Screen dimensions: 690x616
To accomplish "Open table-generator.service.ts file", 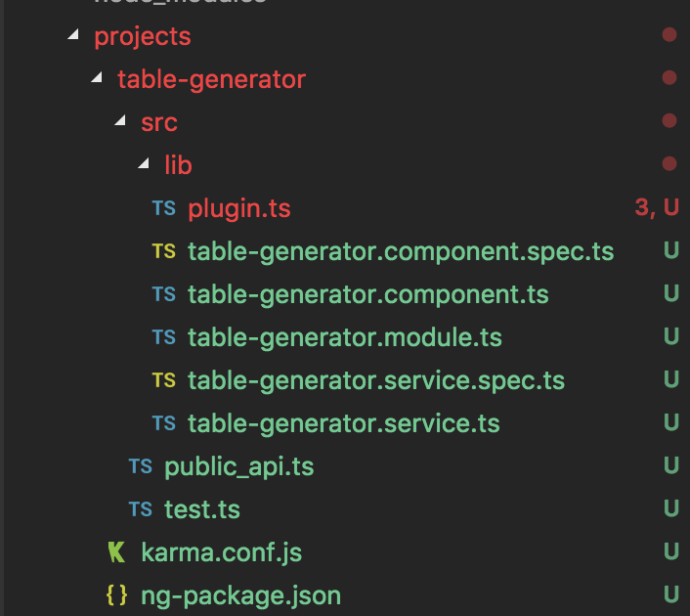I will point(343,423).
